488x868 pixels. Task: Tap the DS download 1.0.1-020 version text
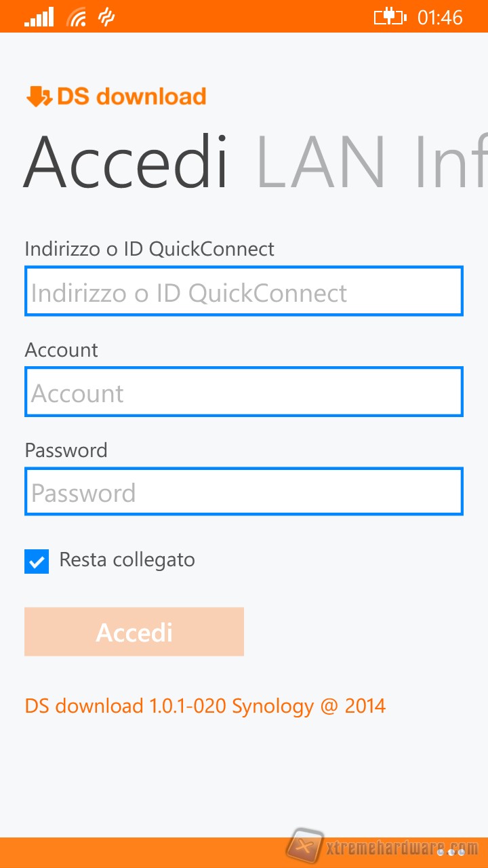(205, 706)
